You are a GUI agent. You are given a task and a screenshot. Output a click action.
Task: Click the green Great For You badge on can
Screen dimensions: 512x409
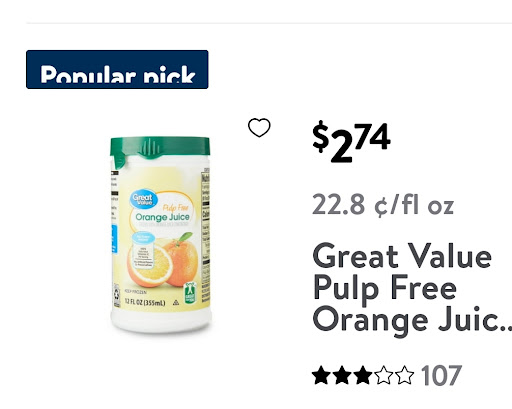pos(190,293)
